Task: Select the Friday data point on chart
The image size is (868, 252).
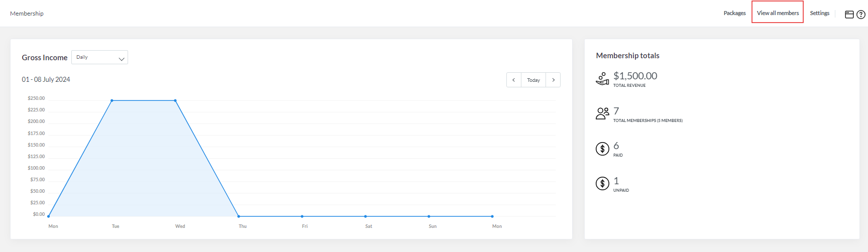Action: [302, 216]
